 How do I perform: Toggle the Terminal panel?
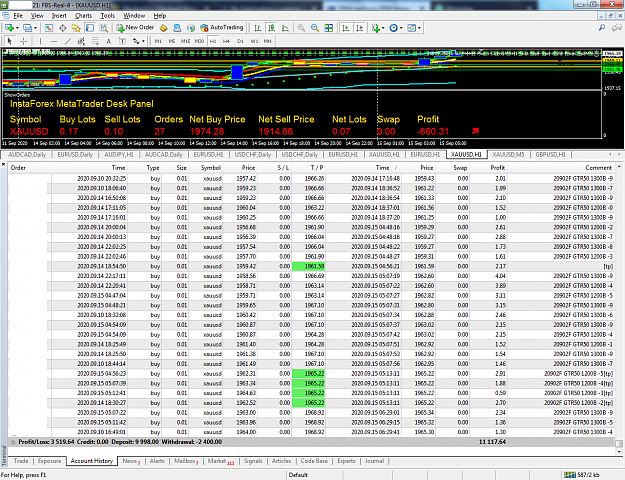click(x=90, y=28)
